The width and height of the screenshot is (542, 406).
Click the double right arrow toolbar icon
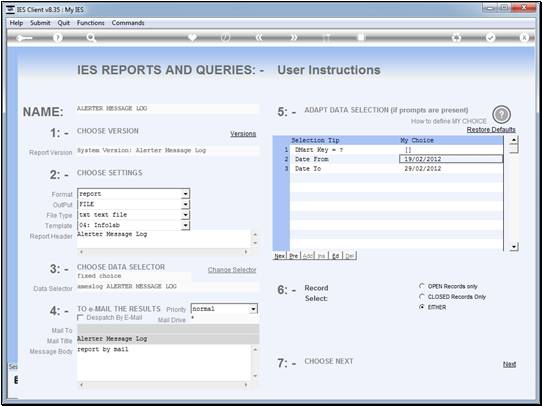point(293,38)
